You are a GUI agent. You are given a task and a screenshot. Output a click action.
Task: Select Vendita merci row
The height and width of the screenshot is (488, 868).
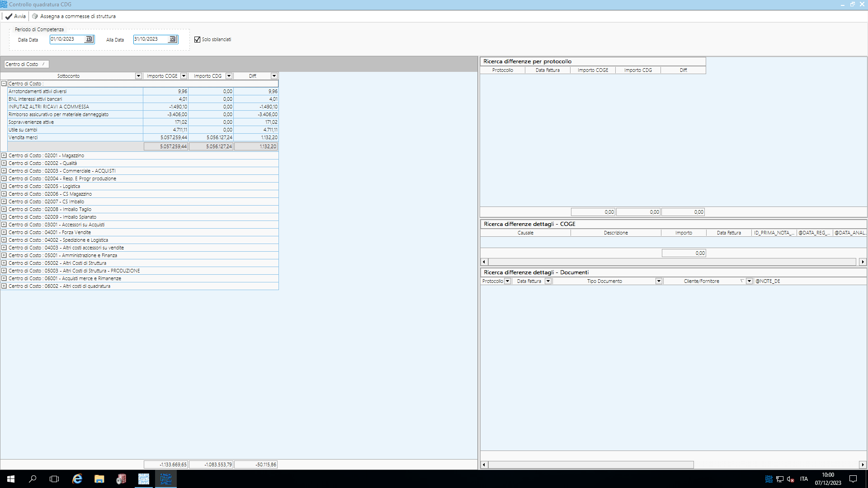point(143,137)
